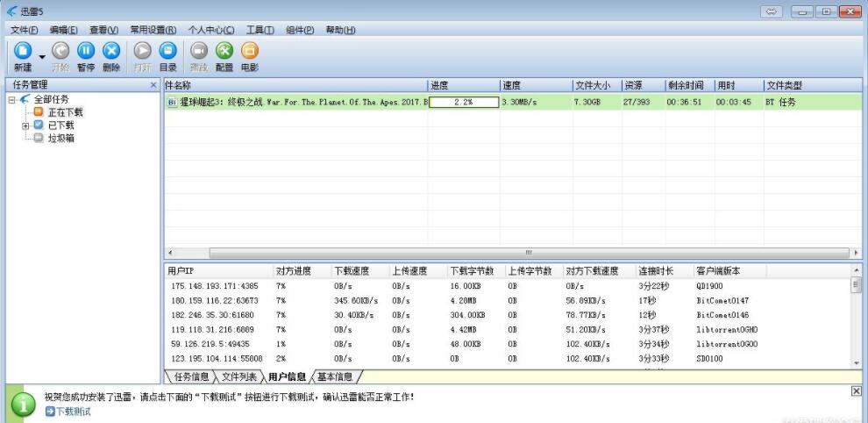The height and width of the screenshot is (423, 868).
Task: Click the 客户端版本 column header
Action: [x=729, y=271]
